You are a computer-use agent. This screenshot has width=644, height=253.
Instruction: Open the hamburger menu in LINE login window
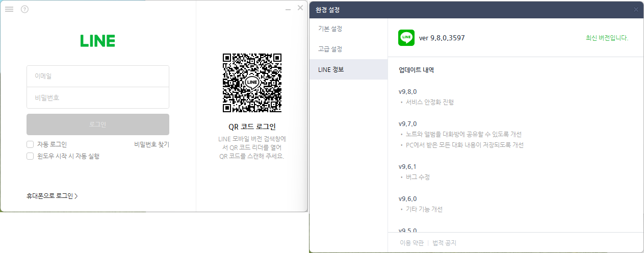(9, 9)
